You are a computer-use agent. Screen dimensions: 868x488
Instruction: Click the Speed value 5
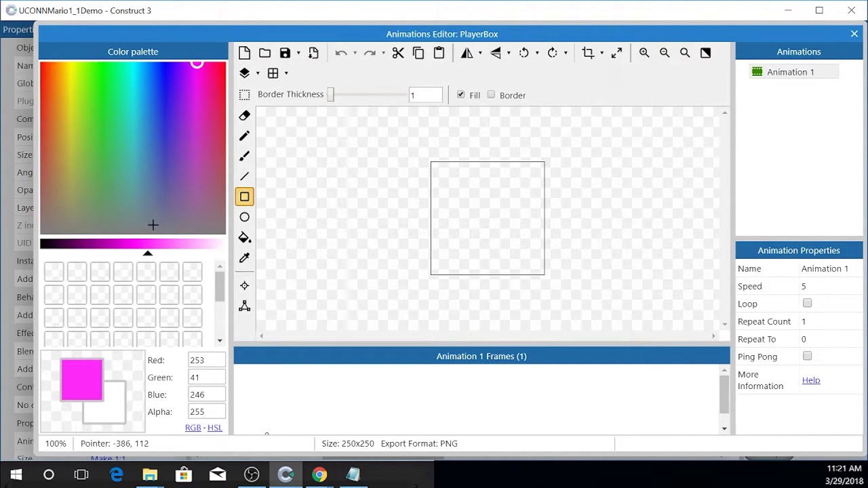click(x=804, y=286)
